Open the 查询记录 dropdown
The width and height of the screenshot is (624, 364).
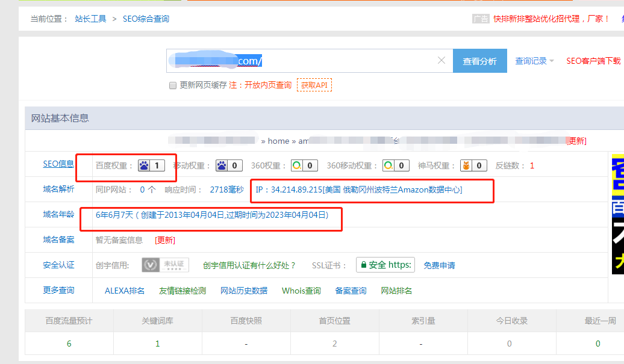click(x=534, y=61)
